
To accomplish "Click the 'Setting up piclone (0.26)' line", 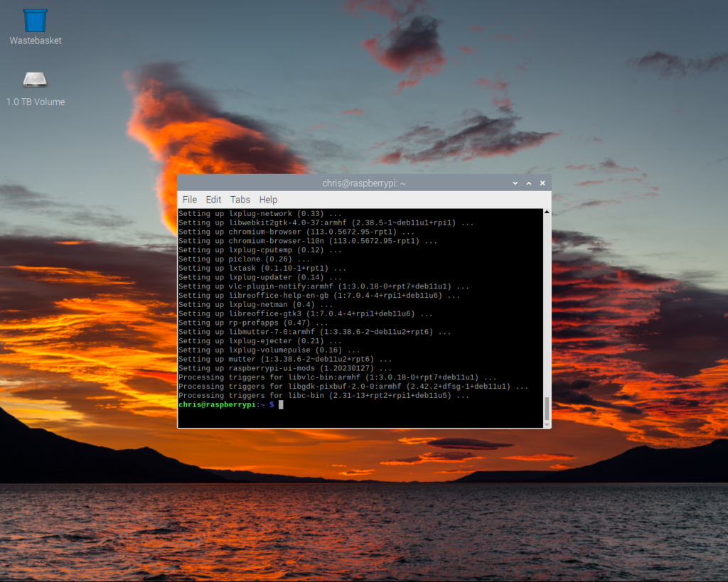I will coord(245,259).
